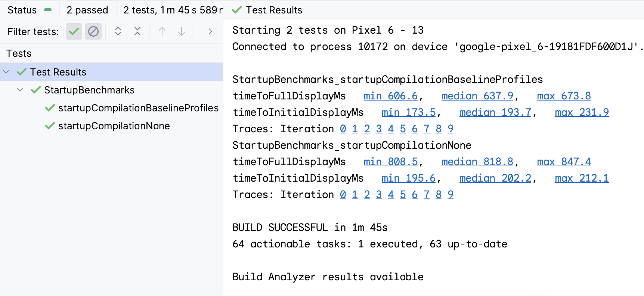The width and height of the screenshot is (644, 296).
Task: Toggle the show passed tests filter
Action: 74,31
